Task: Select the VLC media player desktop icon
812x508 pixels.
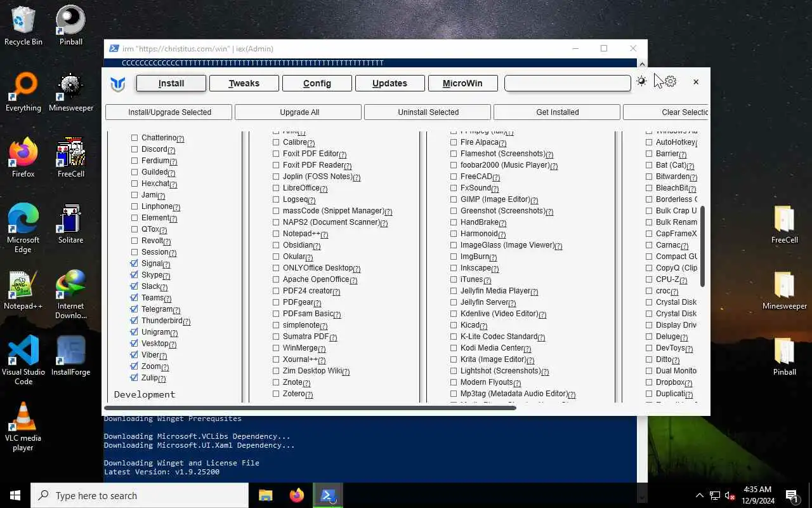Action: 23,427
